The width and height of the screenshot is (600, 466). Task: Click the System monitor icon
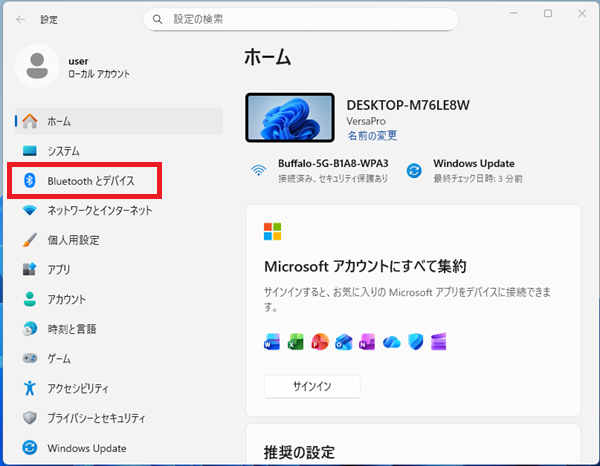(29, 151)
